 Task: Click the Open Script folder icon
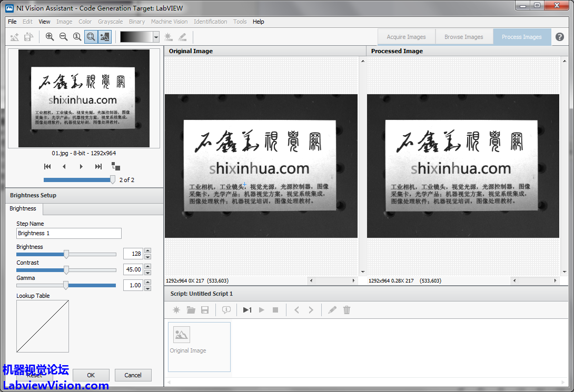click(x=191, y=310)
